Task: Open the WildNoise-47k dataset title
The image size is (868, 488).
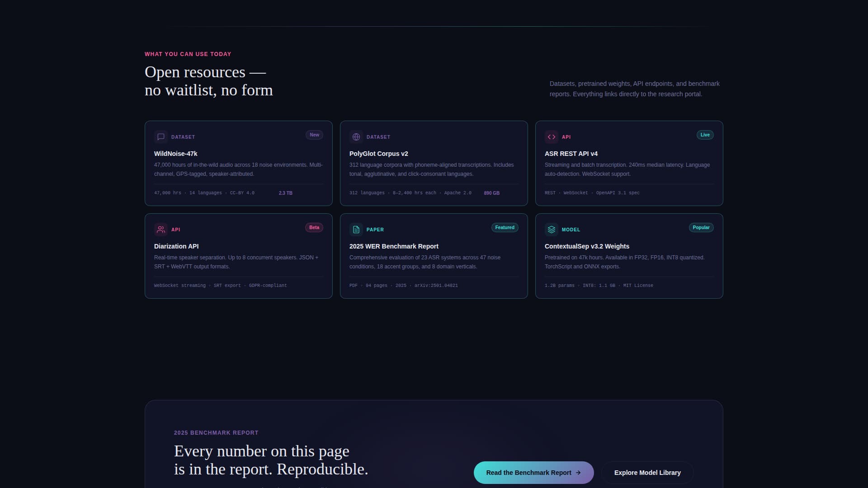Action: pos(175,154)
